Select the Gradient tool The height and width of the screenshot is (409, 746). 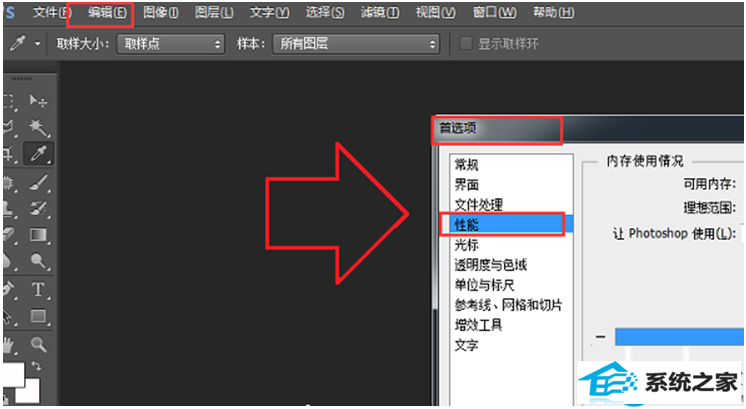point(38,235)
